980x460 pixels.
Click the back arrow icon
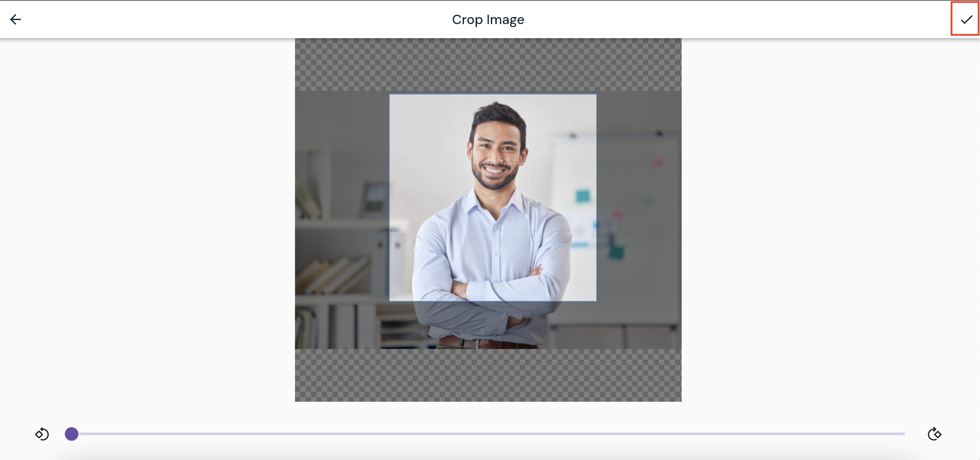click(16, 19)
